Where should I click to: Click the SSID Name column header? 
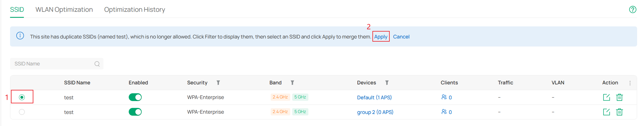click(77, 83)
